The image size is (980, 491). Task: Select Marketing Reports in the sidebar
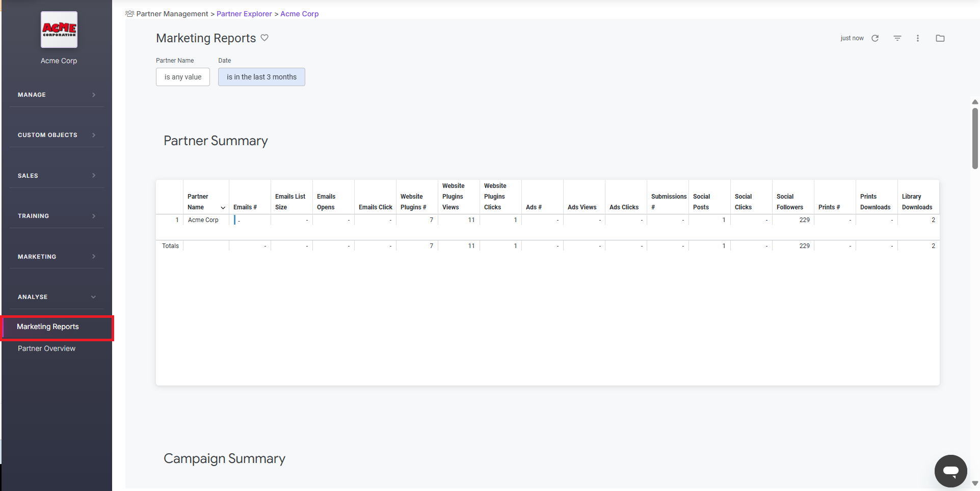[48, 326]
